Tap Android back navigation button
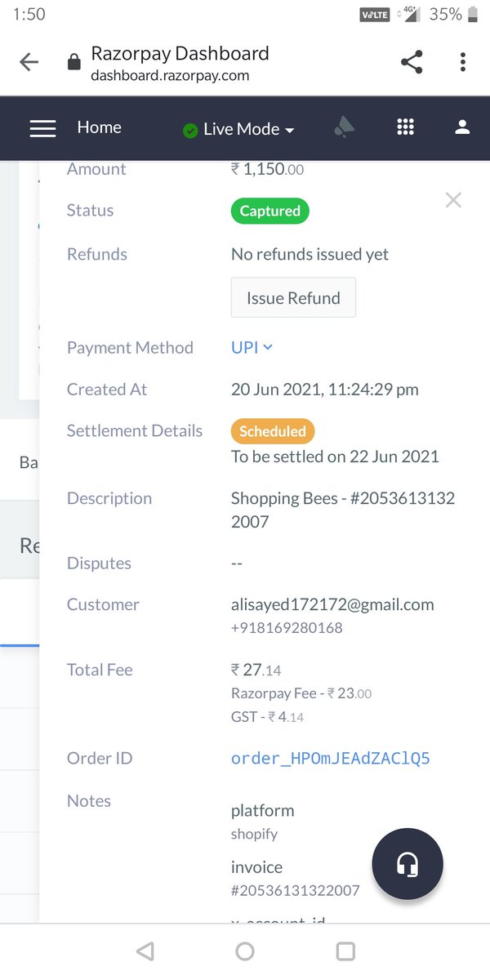The image size is (490, 980). 145,951
